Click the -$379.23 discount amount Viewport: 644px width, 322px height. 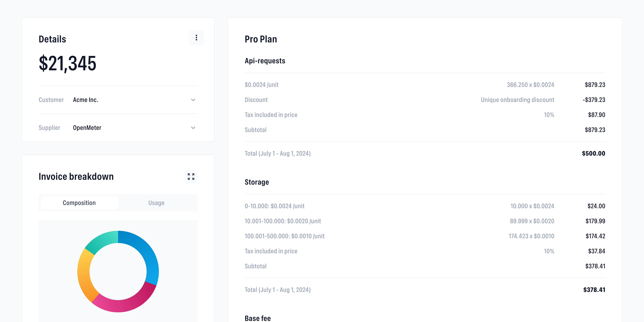[594, 100]
